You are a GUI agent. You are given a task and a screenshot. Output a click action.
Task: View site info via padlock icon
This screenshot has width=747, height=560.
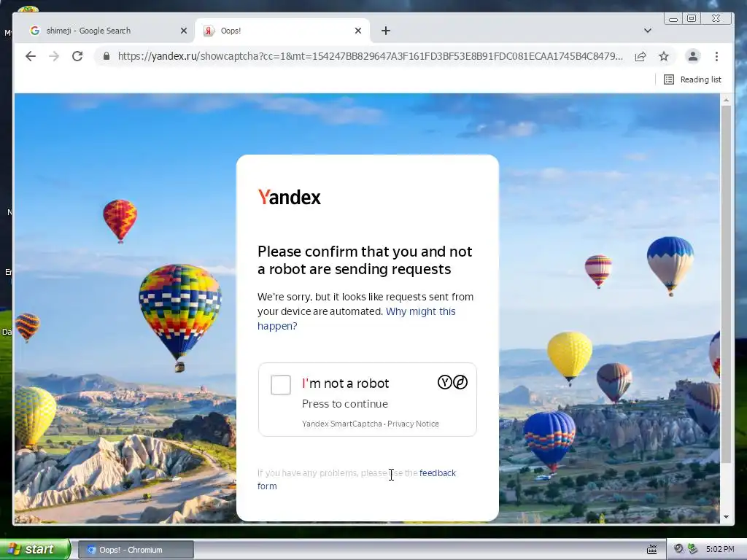tap(107, 56)
